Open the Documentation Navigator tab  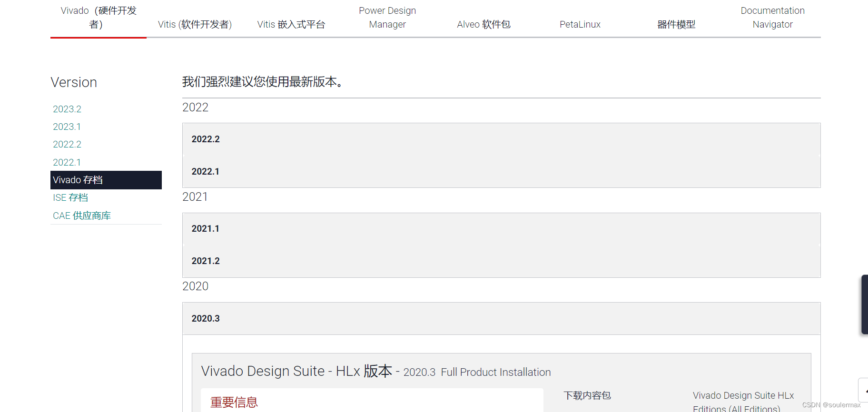click(x=772, y=18)
